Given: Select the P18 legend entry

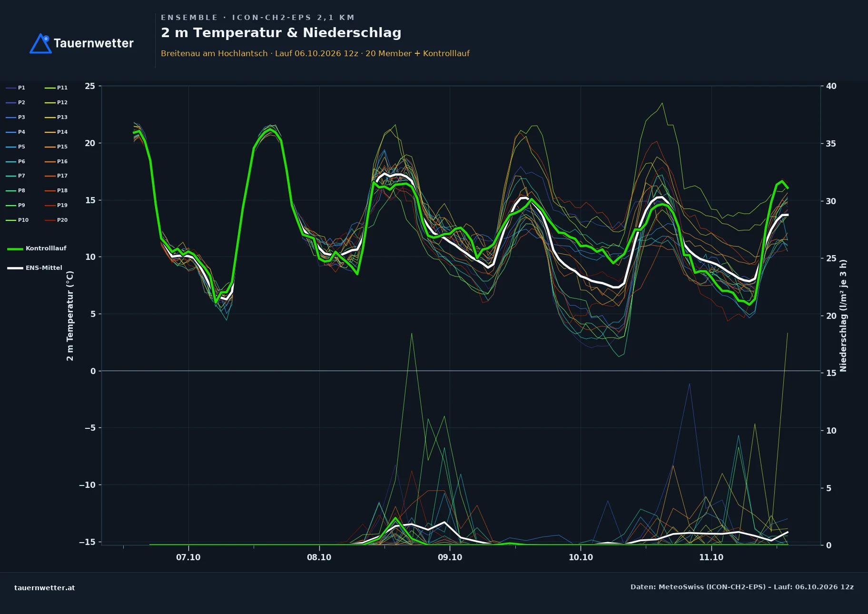Looking at the screenshot, I should click(56, 190).
